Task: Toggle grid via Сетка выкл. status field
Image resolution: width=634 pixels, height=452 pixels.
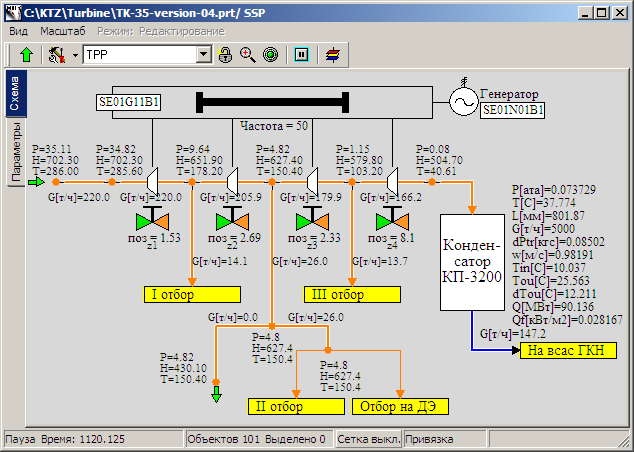Action: pos(366,439)
